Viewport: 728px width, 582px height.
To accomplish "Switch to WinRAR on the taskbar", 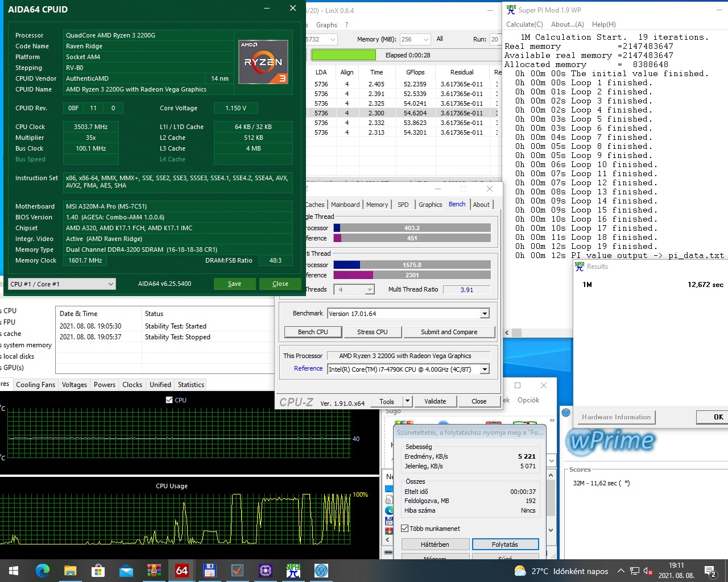I will click(154, 571).
